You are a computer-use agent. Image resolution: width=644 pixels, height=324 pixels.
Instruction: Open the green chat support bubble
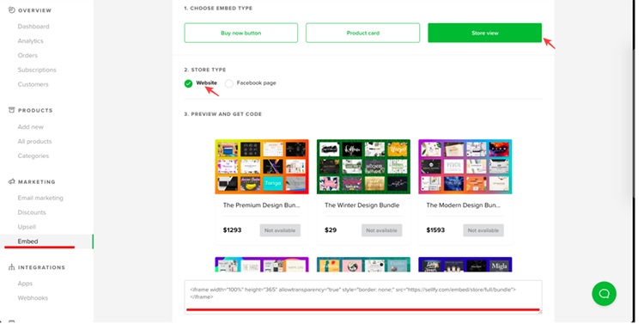click(604, 293)
